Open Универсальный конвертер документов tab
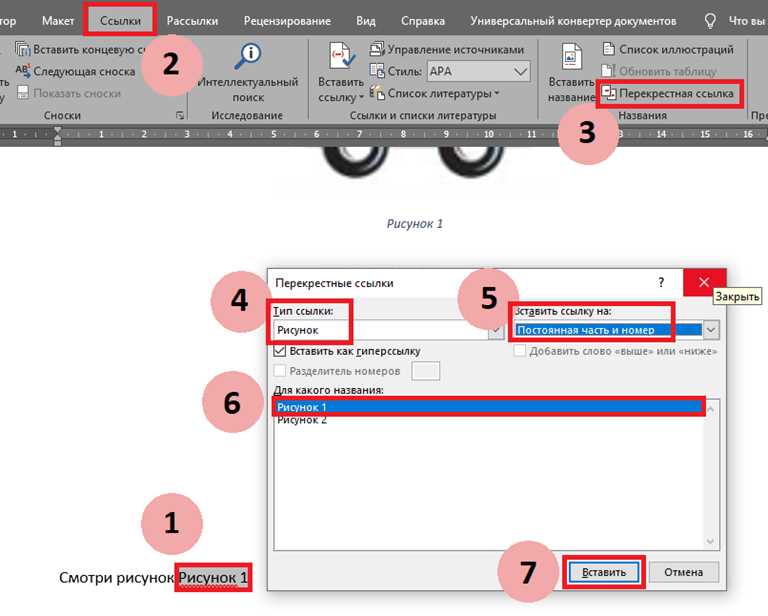768x616 pixels. (x=573, y=21)
